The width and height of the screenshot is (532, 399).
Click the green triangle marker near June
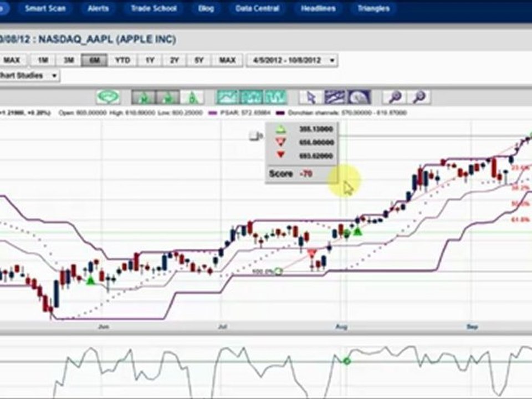pos(90,280)
